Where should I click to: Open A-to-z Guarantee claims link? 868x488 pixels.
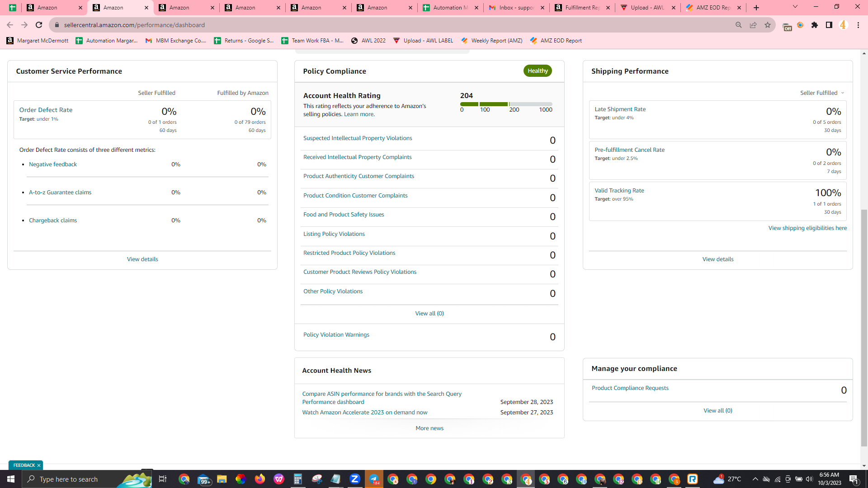[x=60, y=192]
